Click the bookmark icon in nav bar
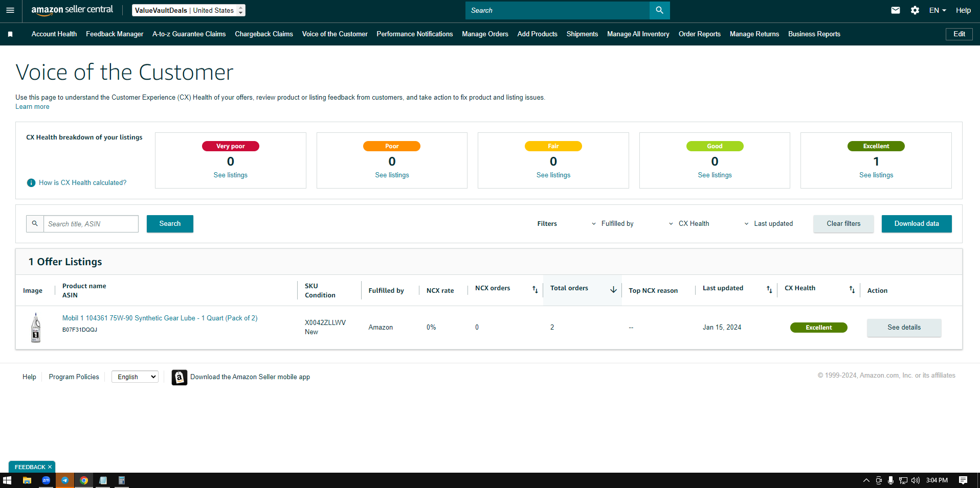 [x=10, y=34]
